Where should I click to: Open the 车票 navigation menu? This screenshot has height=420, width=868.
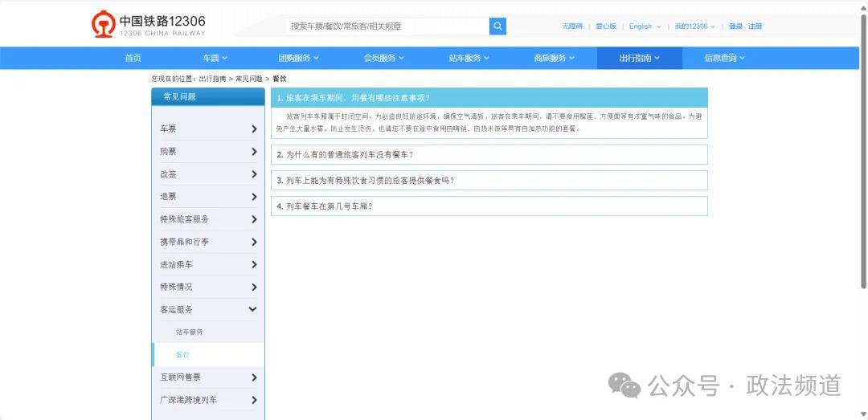[215, 58]
